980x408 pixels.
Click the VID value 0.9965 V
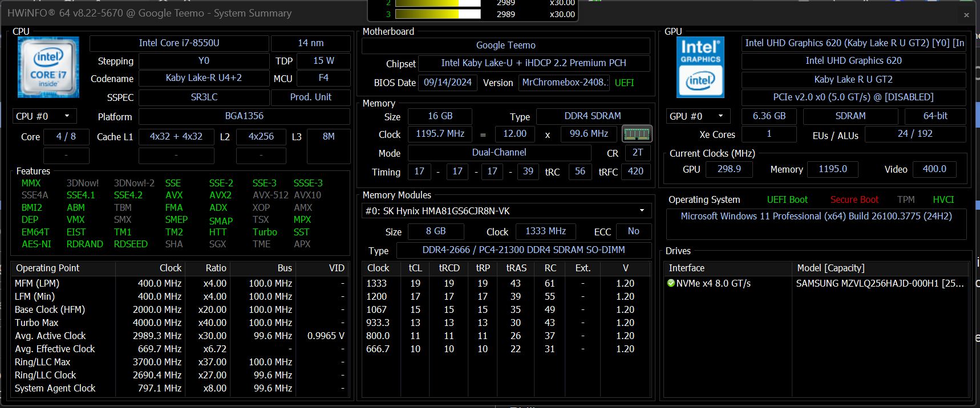[x=326, y=336]
